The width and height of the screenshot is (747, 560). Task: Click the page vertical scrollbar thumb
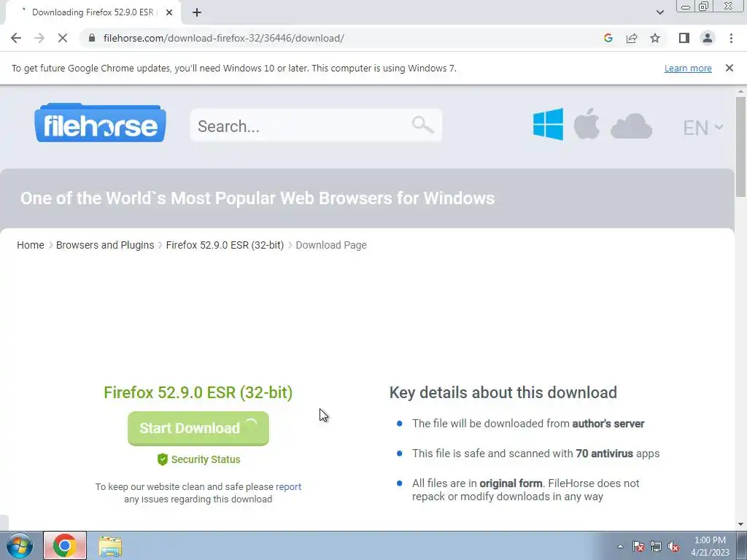click(740, 146)
